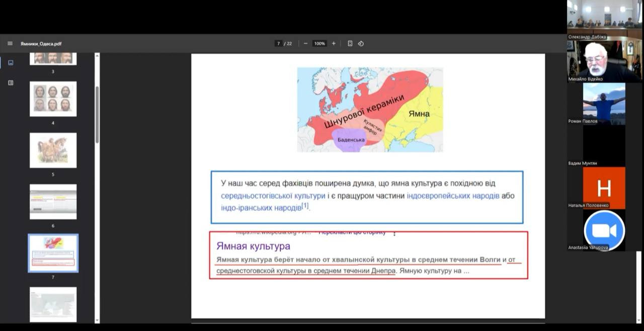The height and width of the screenshot is (331, 644).
Task: Click the 'середньостогівської культури' link
Action: click(273, 196)
